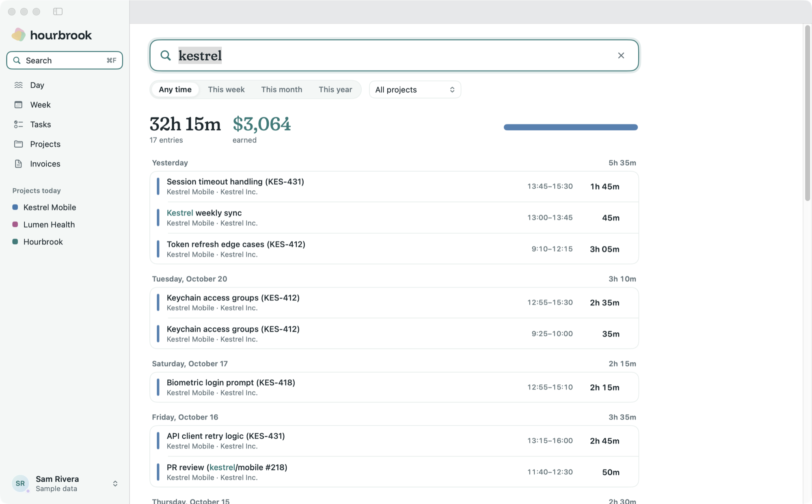Click the $3,064 earned total
The image size is (812, 504).
(x=261, y=124)
